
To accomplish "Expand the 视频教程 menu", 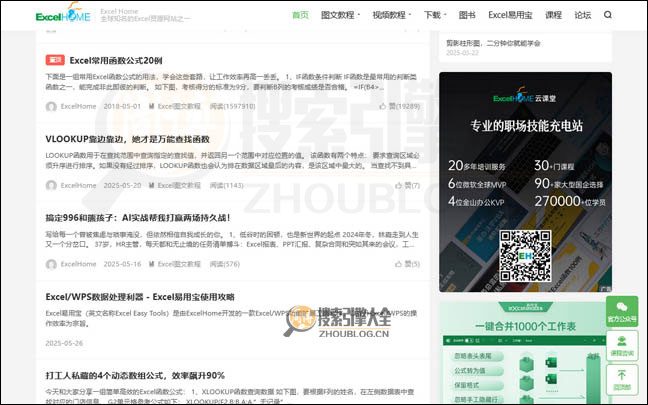I will coord(392,15).
